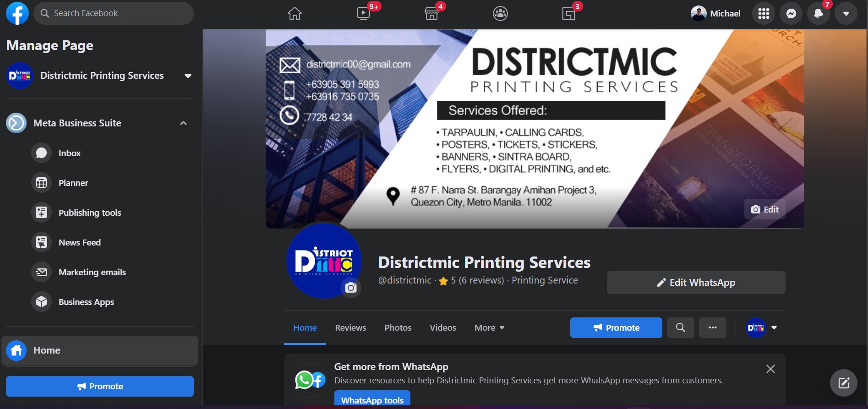Select Home in the Manage Page sidebar
Image resolution: width=868 pixels, height=409 pixels.
tap(100, 350)
